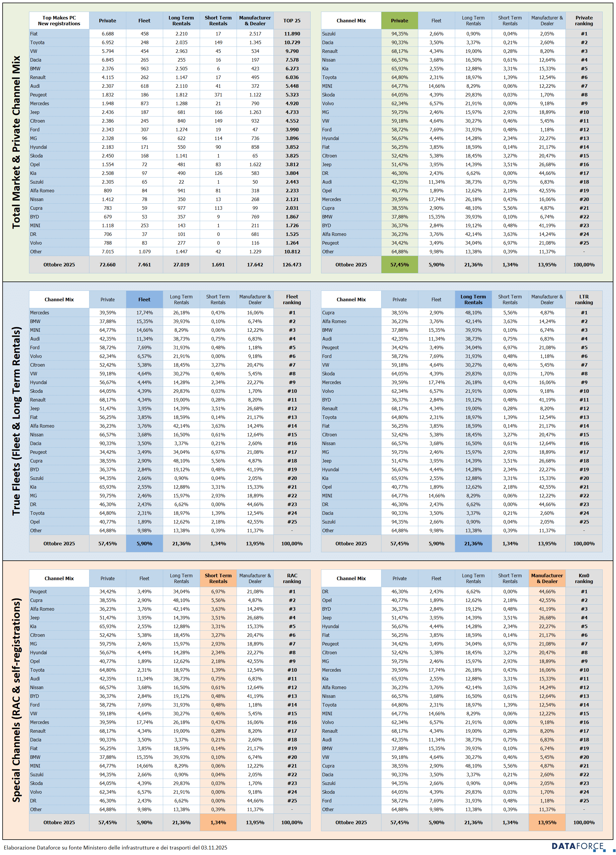Click the highlighted Long Term Rentals header
The height and width of the screenshot is (855, 616).
473,299
